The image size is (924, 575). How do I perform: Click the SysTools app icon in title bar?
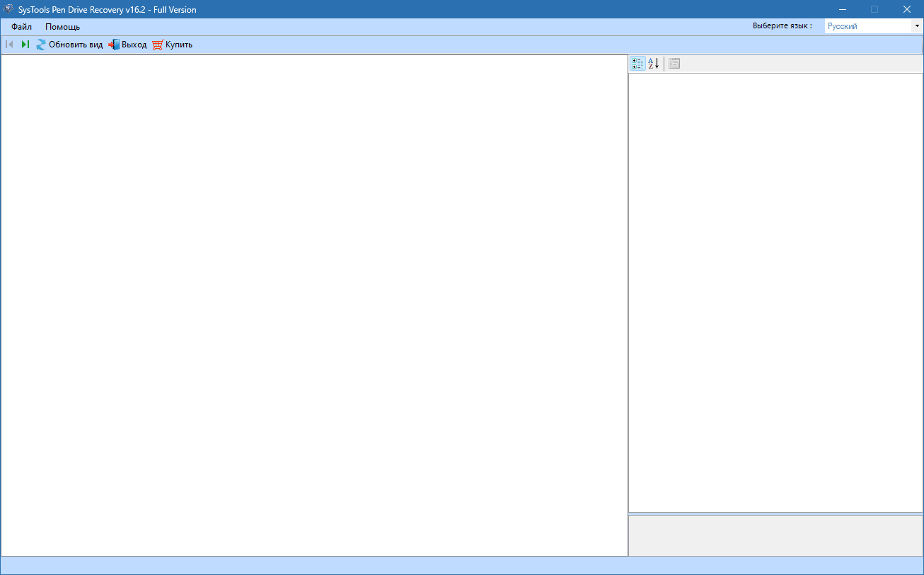point(8,9)
